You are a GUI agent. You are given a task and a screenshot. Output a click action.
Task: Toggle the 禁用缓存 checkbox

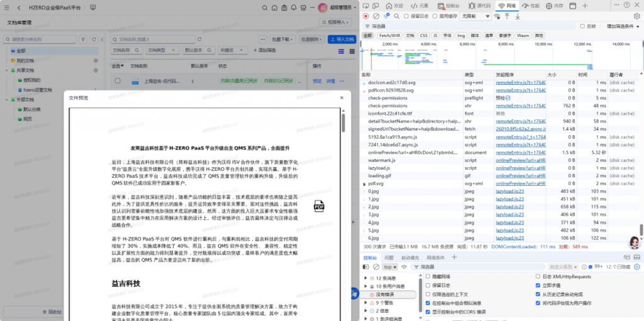(x=435, y=16)
